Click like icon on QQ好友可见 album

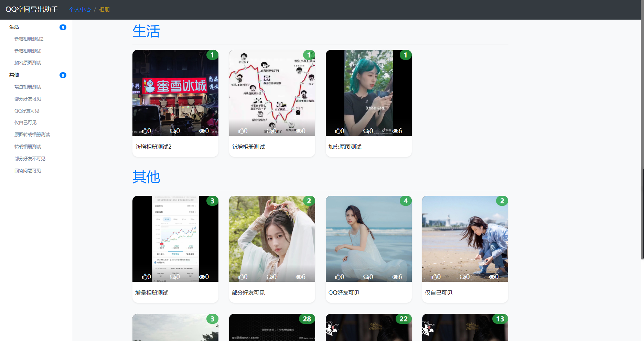tap(338, 277)
